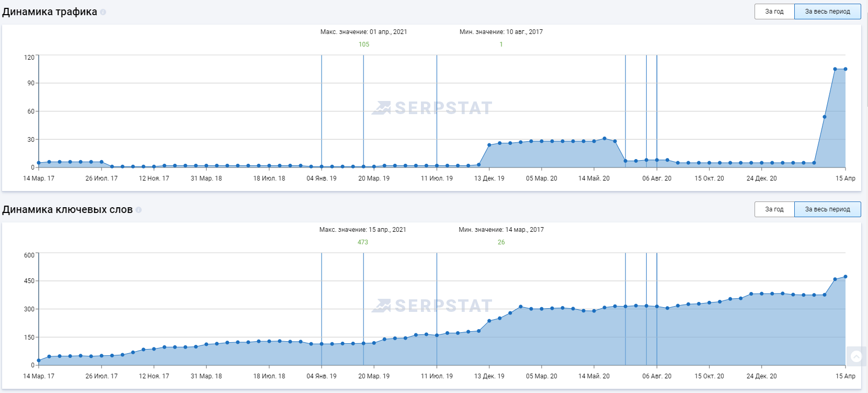Click first traffic data point at 14 Мар. 17
868x393 pixels.
coord(39,163)
